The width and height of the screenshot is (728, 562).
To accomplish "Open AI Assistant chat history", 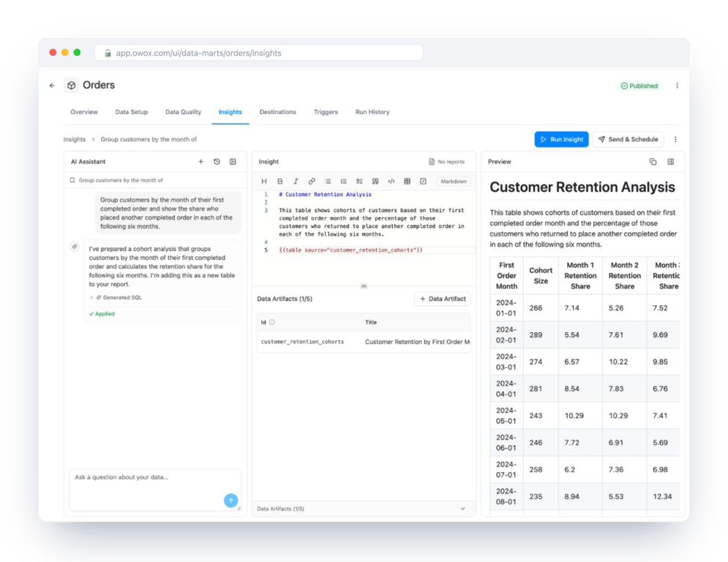I will point(217,162).
